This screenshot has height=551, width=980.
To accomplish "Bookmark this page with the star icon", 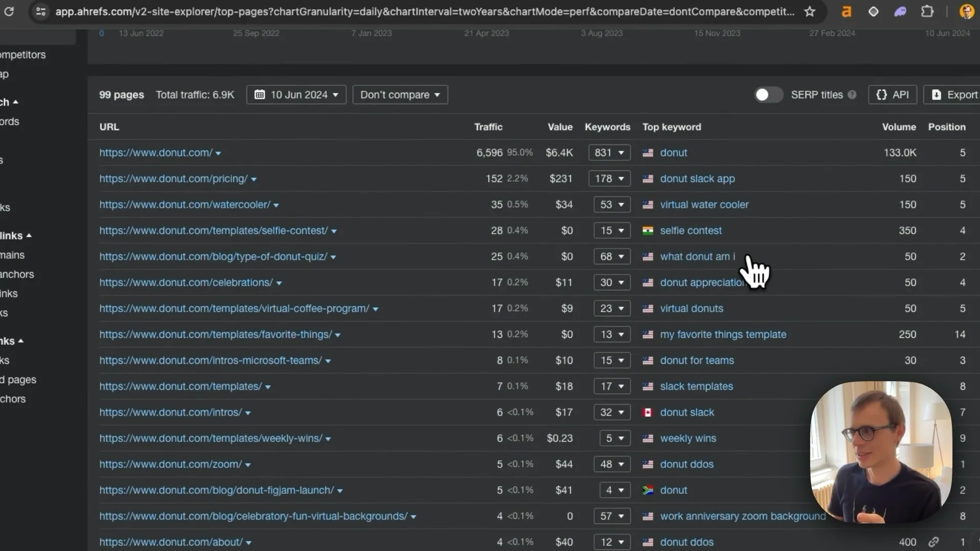I will click(x=810, y=11).
